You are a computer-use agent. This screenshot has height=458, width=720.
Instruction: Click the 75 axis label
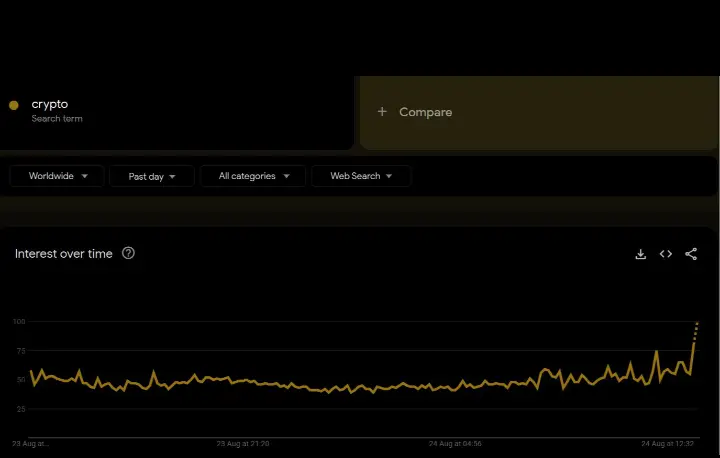click(x=21, y=351)
